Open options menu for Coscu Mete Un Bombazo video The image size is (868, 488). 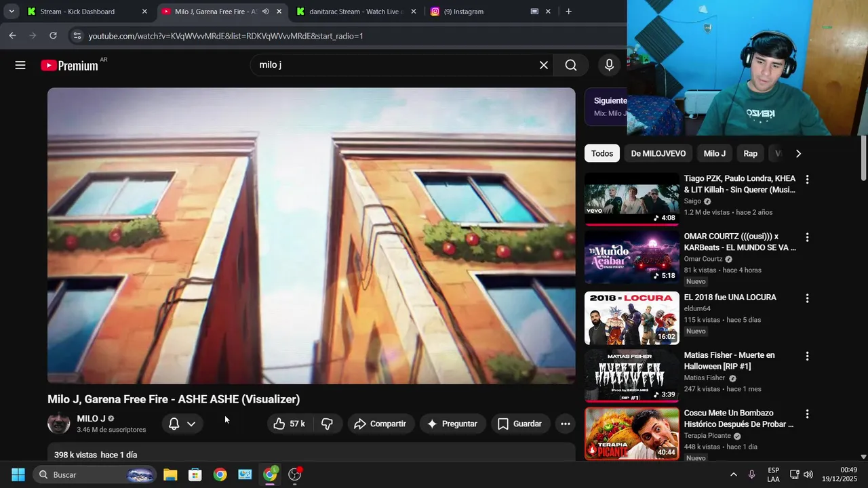807,413
